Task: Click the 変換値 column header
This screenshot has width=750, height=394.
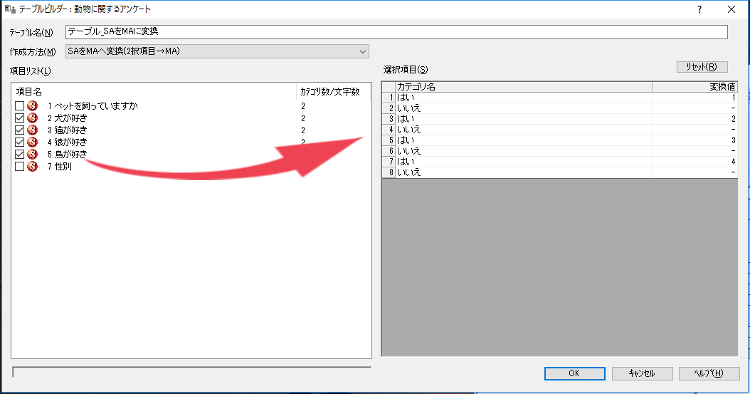Action: [695, 87]
